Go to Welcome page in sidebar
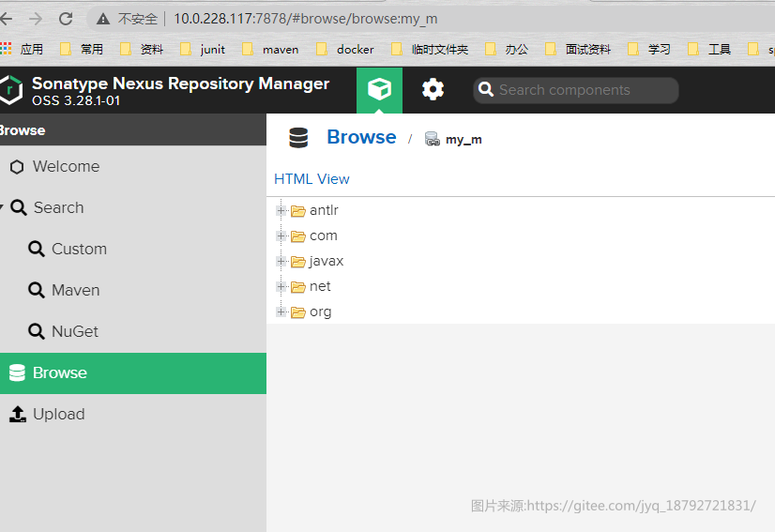This screenshot has width=775, height=532. [54, 167]
